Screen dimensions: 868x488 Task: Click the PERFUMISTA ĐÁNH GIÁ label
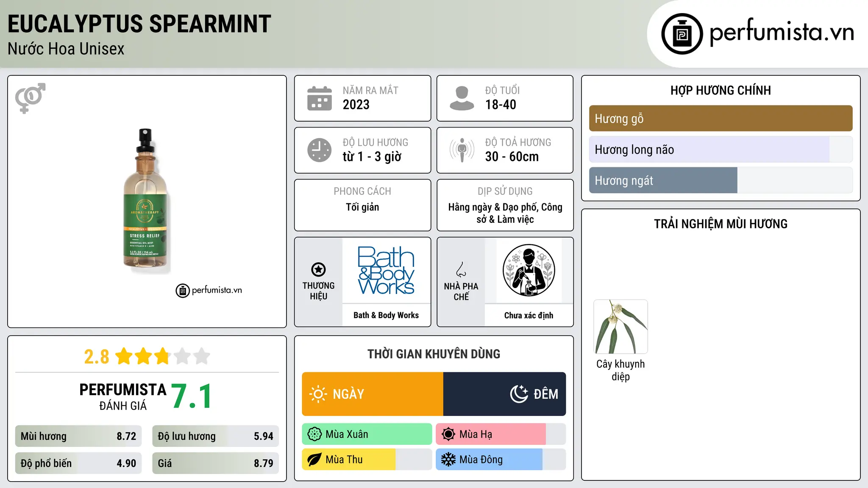pos(123,396)
